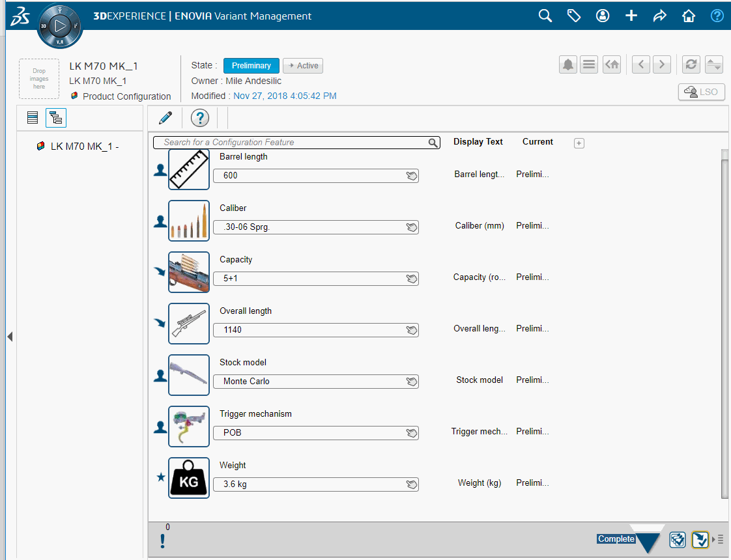Click the share icon in the top bar
This screenshot has height=560, width=731.
point(659,15)
